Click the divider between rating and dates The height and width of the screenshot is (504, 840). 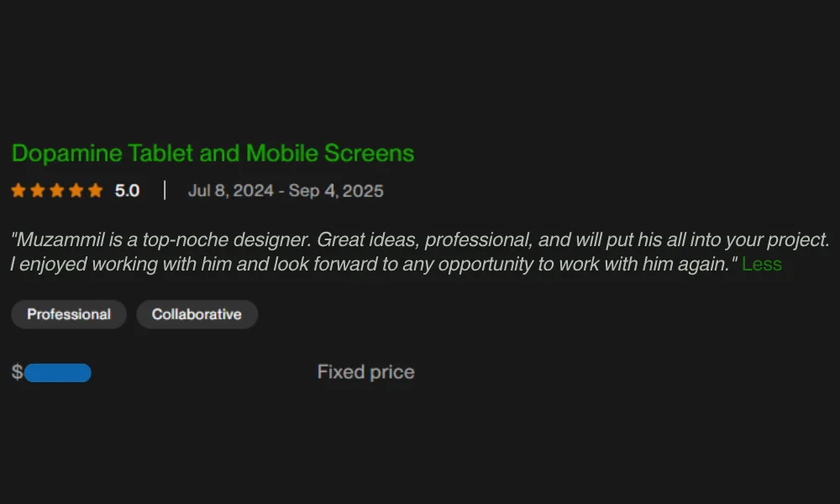tap(165, 191)
